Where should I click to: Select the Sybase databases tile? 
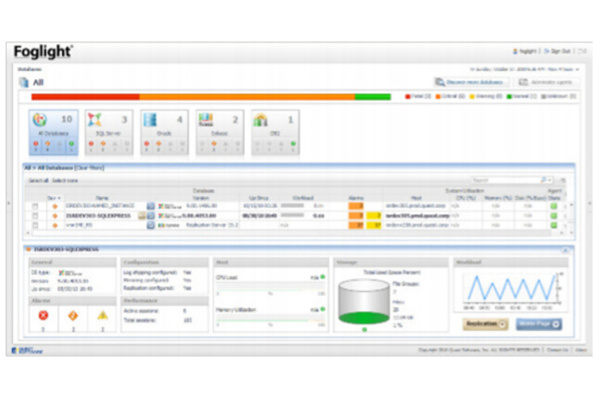click(220, 132)
